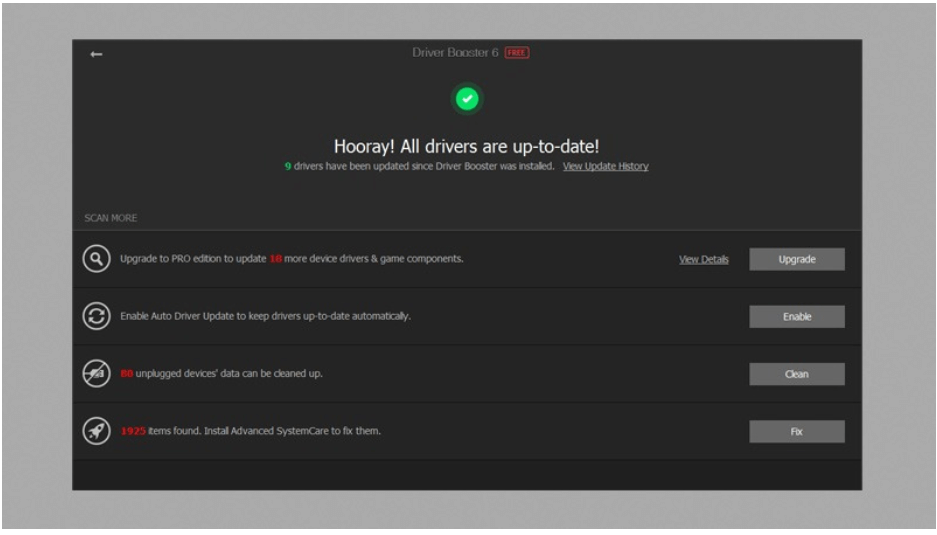The height and width of the screenshot is (535, 937).
Task: Click the Driver Booster 6 window title
Action: coord(455,53)
